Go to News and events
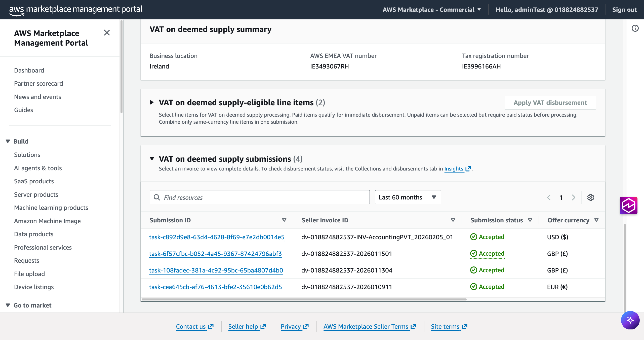644x340 pixels. click(38, 97)
